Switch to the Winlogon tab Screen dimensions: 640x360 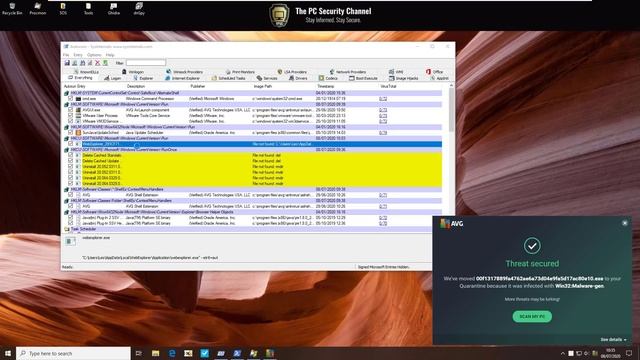[x=133, y=72]
